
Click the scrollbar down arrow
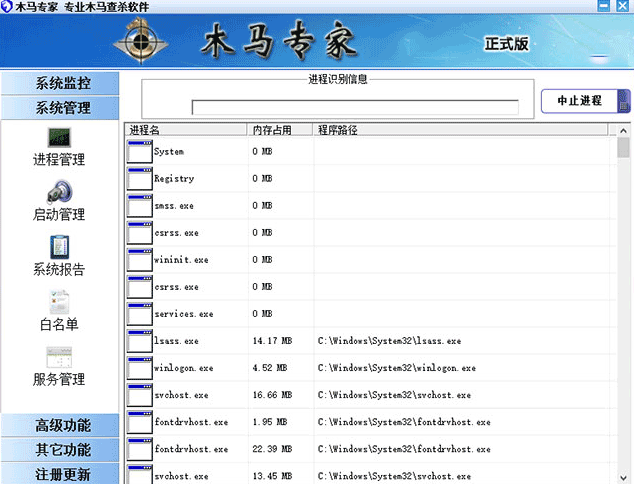[623, 478]
